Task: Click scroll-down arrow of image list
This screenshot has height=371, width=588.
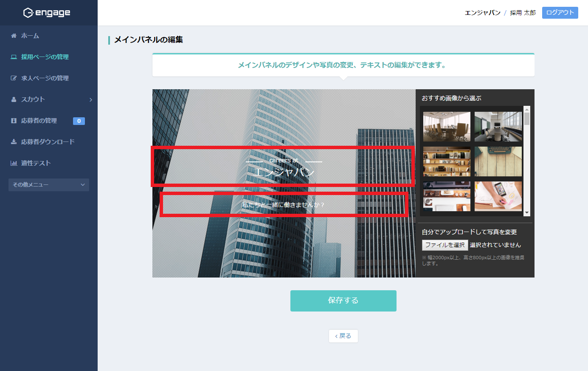Action: tap(527, 213)
